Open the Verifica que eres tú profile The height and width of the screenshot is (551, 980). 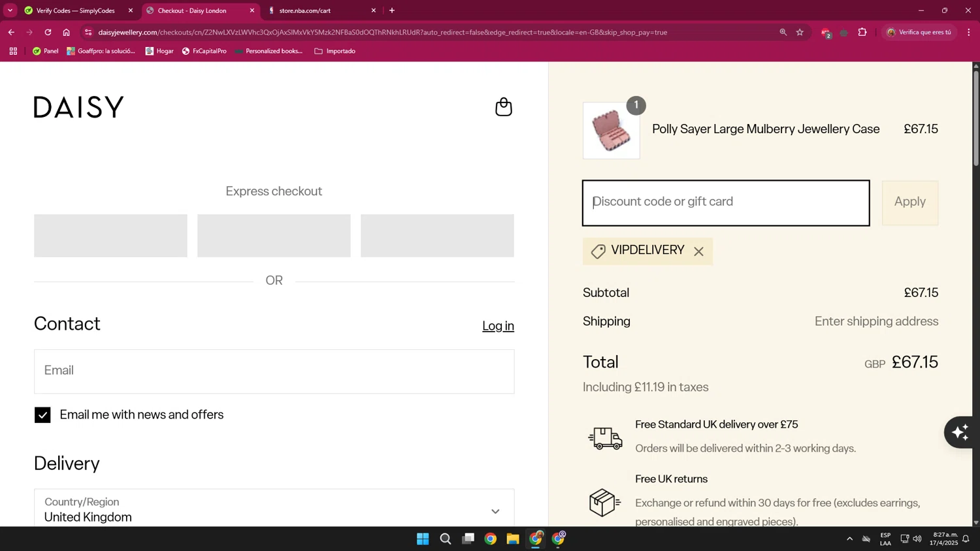pos(919,32)
